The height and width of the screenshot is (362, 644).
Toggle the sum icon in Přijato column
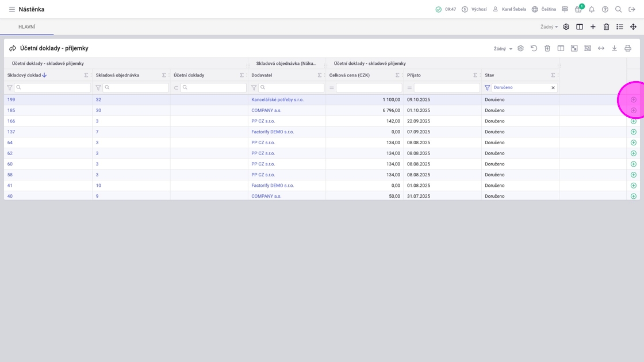(x=475, y=75)
